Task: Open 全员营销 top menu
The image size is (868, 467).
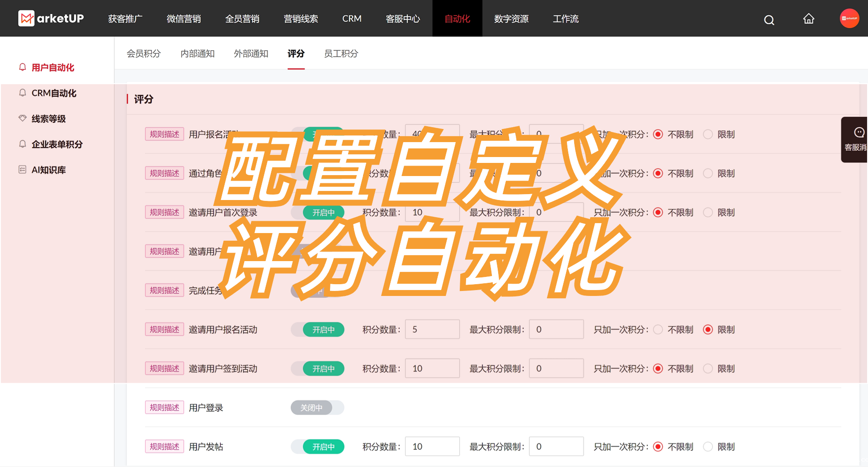Action: (242, 19)
